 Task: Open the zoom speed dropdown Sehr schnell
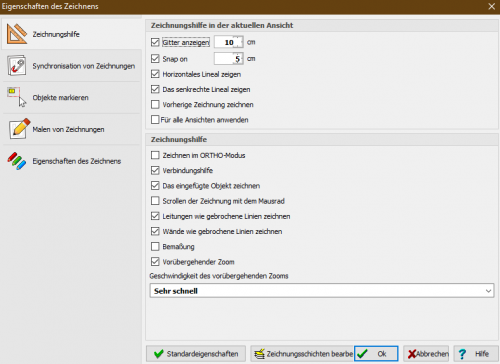pyautogui.click(x=322, y=291)
